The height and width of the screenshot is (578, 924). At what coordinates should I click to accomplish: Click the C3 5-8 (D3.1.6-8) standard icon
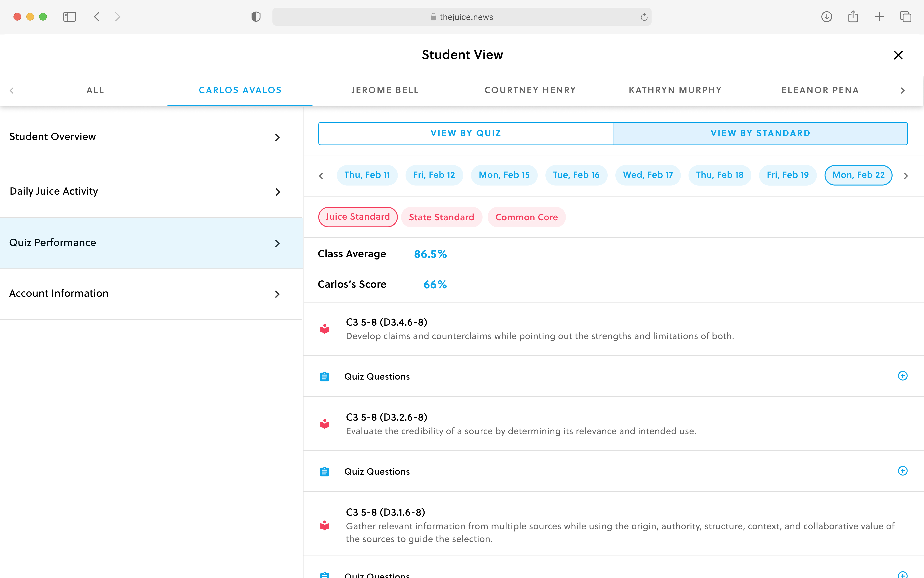coord(324,526)
